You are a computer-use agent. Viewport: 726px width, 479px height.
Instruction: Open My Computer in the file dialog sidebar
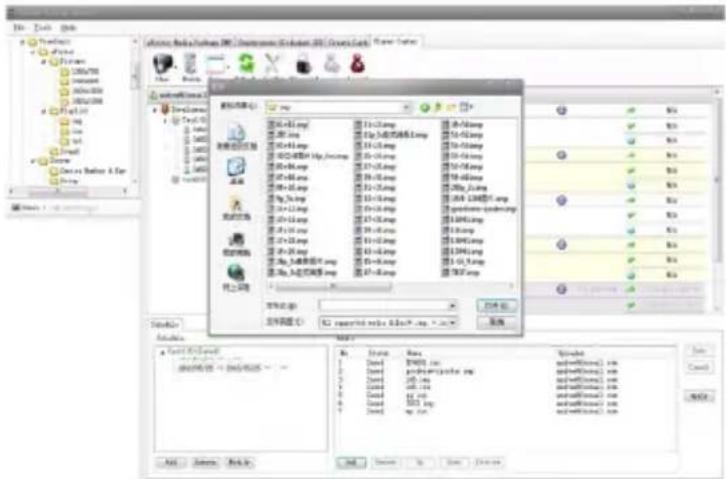(x=237, y=244)
